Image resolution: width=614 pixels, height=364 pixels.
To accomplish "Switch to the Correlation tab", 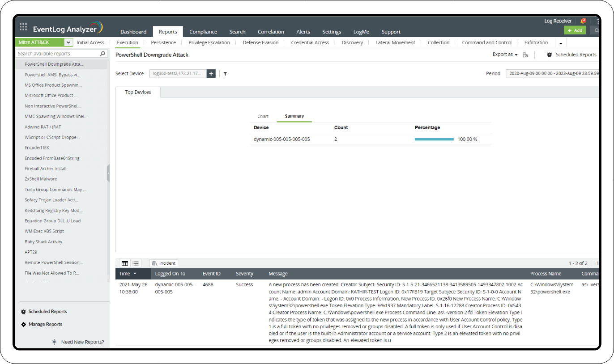I will coord(271,32).
